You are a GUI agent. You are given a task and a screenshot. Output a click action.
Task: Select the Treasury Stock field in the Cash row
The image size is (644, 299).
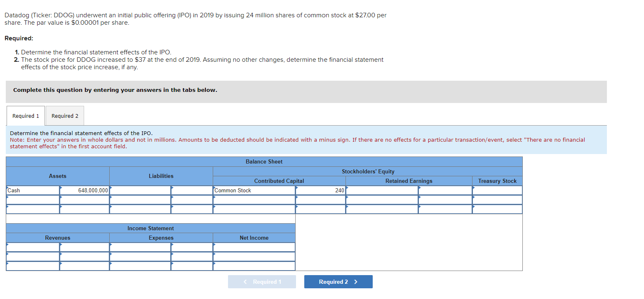pos(497,190)
